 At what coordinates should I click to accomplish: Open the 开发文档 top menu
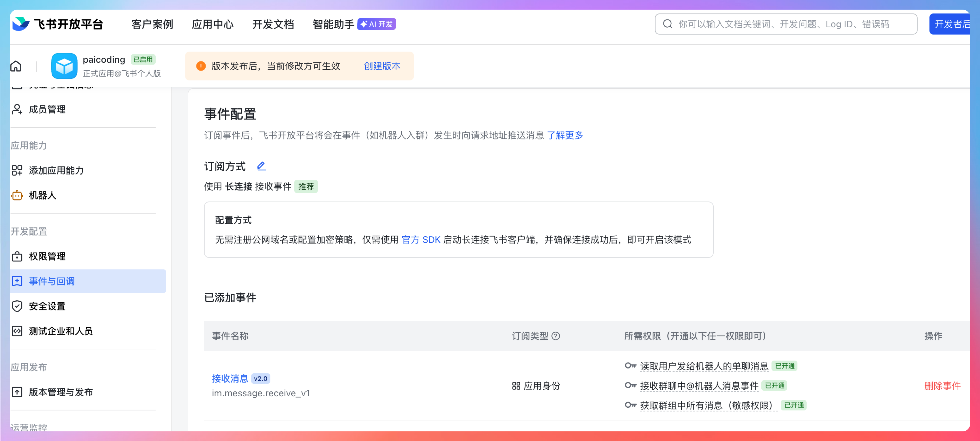pyautogui.click(x=273, y=24)
